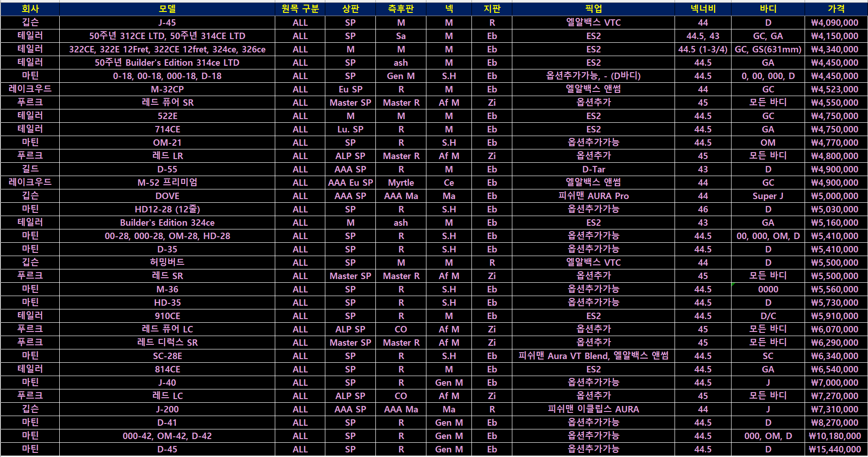Select the 원목 구분 column header
The width and height of the screenshot is (868, 457).
(300, 9)
